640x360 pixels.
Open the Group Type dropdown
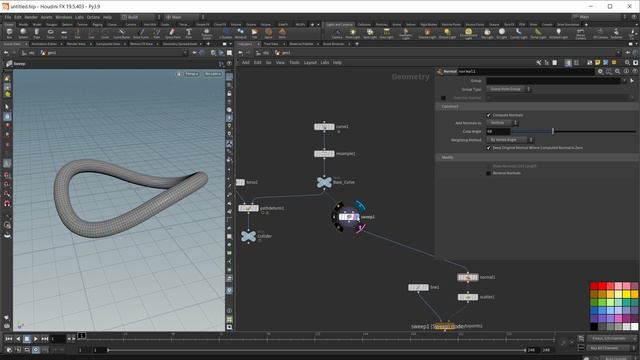509,89
